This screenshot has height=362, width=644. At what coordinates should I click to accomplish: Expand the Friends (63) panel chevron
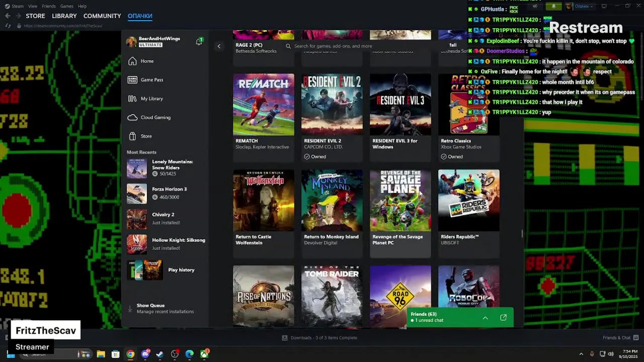(485, 318)
